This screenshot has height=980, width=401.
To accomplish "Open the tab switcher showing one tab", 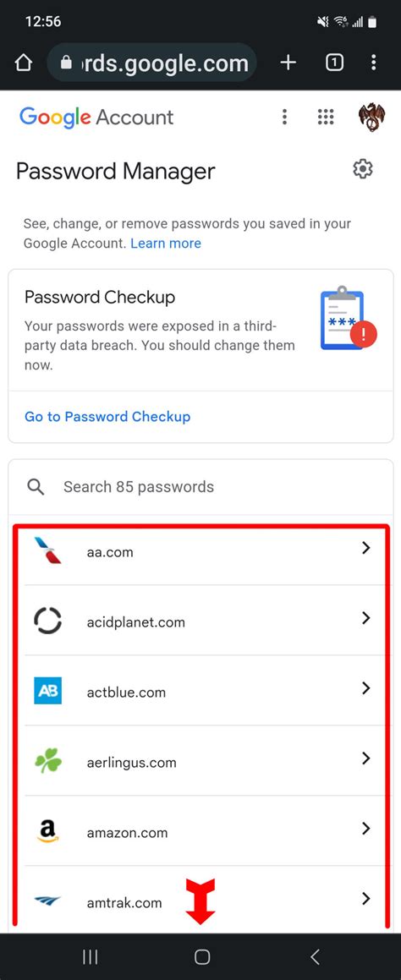I will click(x=335, y=63).
